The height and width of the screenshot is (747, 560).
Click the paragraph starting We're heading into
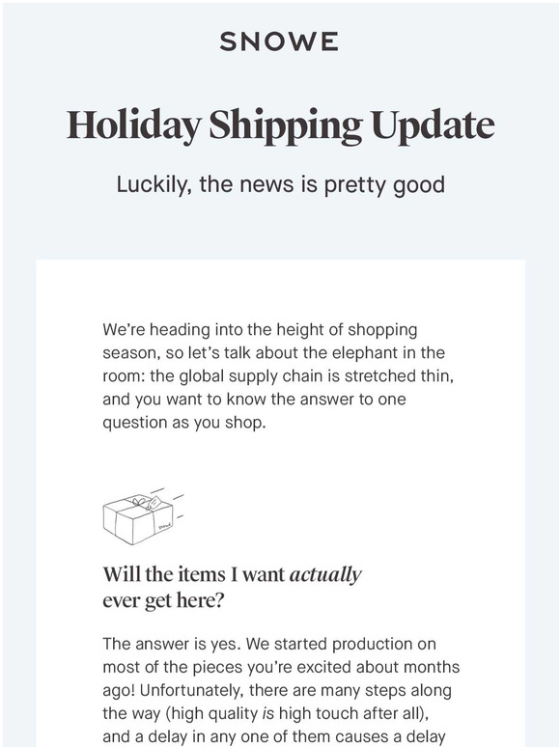click(278, 375)
